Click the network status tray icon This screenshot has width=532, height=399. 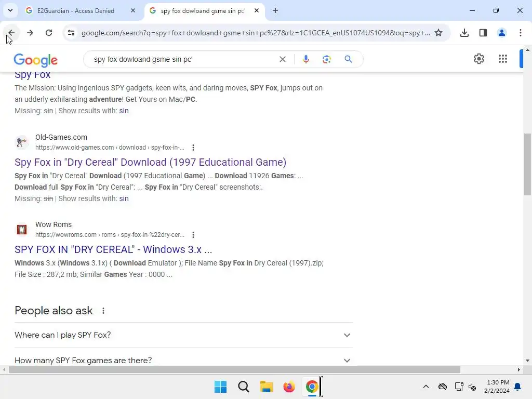tap(459, 387)
